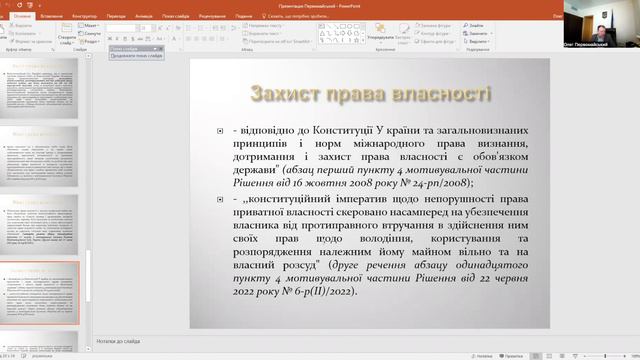The width and height of the screenshot is (640, 360).
Task: Open the Slide Show (Показ слайдів) tab
Action: 176,16
